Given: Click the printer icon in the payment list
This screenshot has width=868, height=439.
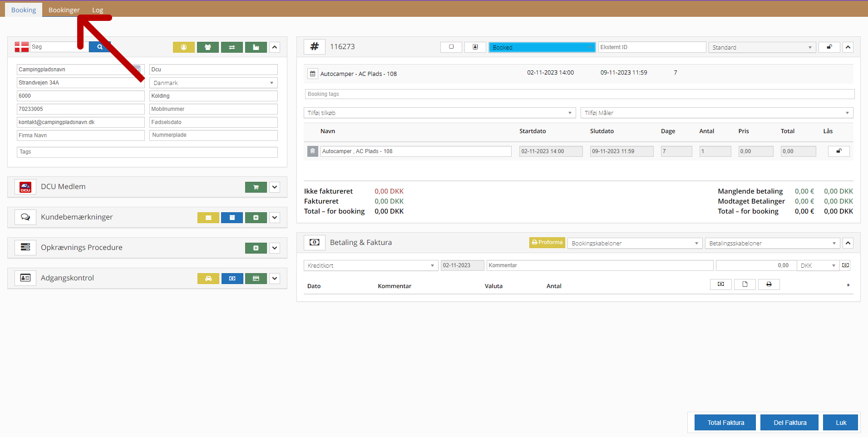Looking at the screenshot, I should pos(769,284).
